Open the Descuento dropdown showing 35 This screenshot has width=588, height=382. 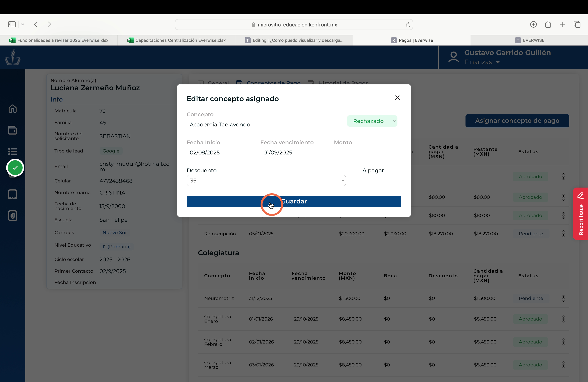click(266, 181)
